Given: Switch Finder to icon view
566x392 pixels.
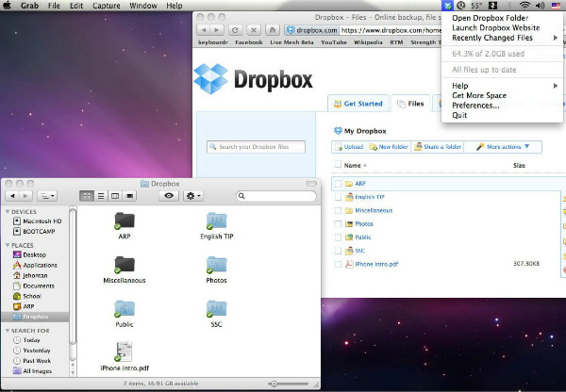Looking at the screenshot, I should click(x=87, y=196).
